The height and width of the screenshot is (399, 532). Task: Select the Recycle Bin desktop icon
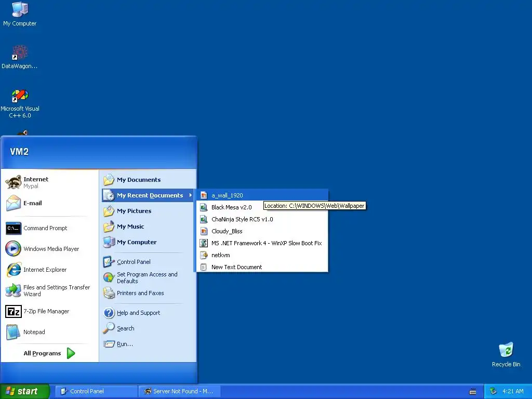[x=506, y=354]
